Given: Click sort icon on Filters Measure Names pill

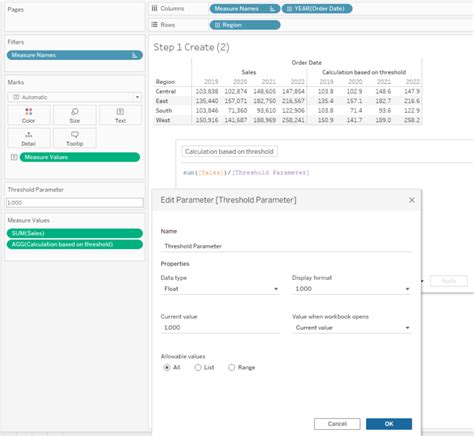Looking at the screenshot, I should tap(134, 55).
